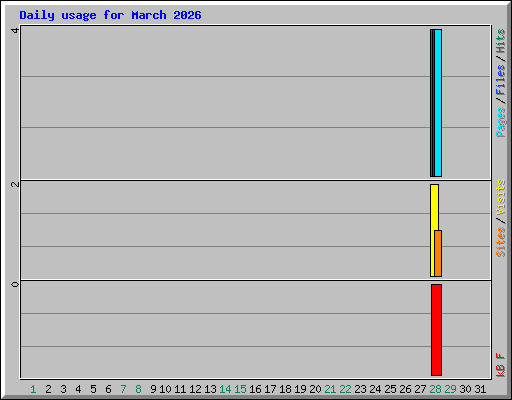Click the "Hits" legend label

pyautogui.click(x=500, y=41)
